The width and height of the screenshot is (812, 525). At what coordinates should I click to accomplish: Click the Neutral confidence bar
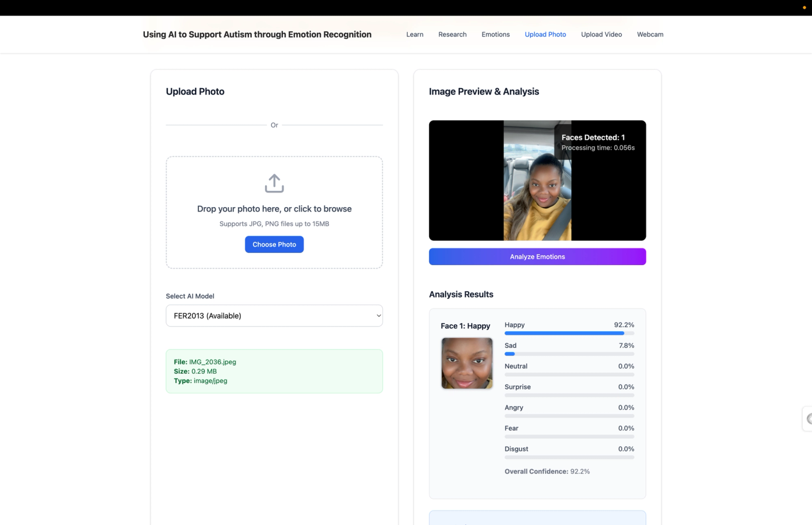click(x=570, y=375)
